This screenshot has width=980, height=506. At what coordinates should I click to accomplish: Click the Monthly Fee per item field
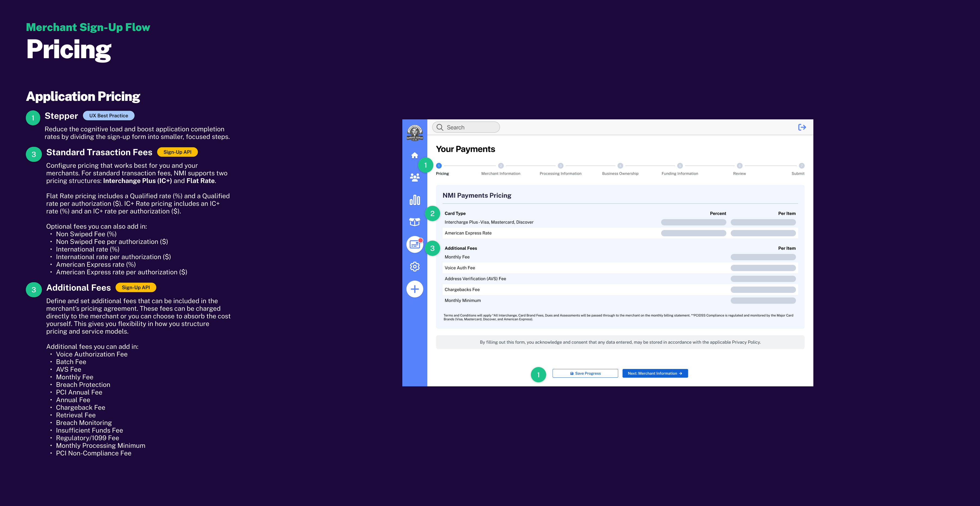click(763, 257)
